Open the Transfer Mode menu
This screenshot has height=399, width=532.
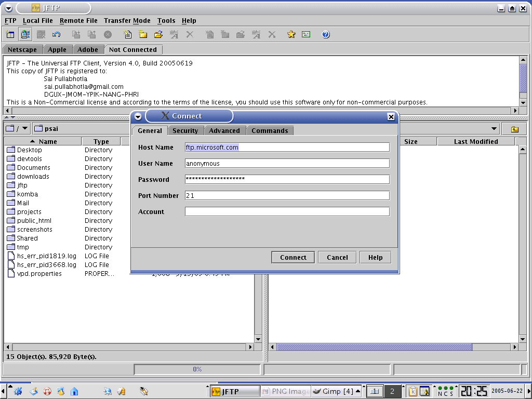point(127,21)
